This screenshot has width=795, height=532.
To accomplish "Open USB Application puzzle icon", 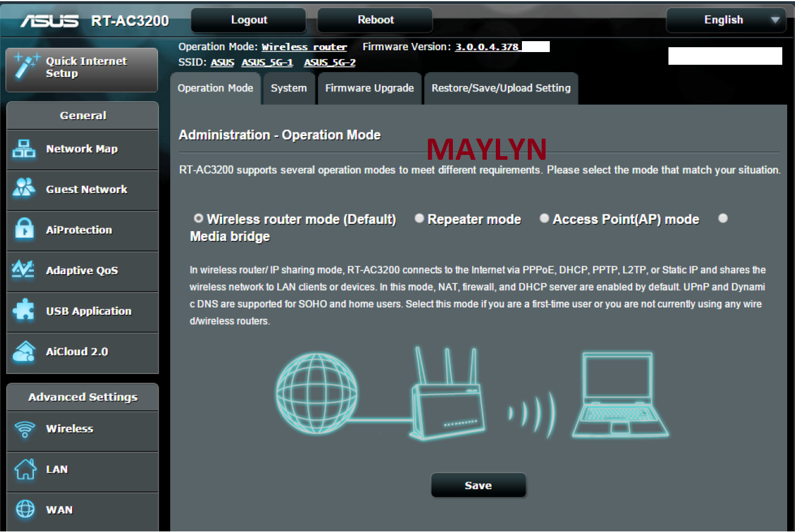I will point(24,311).
